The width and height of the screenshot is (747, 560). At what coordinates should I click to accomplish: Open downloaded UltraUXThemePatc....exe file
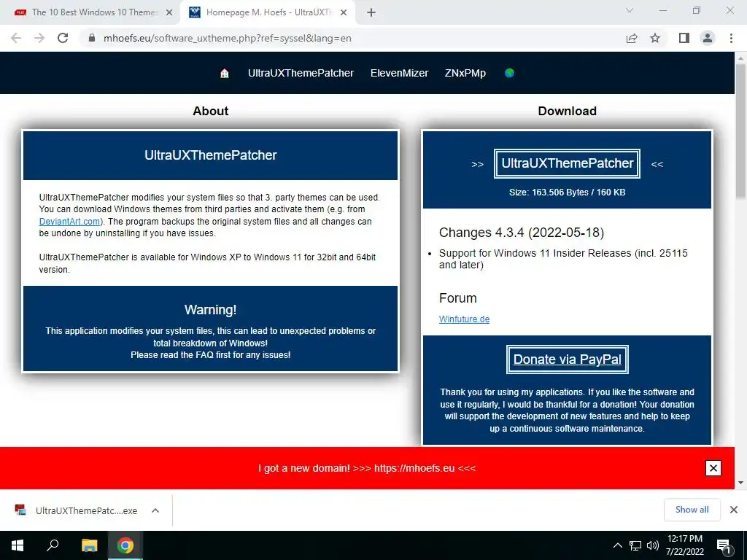pyautogui.click(x=77, y=510)
